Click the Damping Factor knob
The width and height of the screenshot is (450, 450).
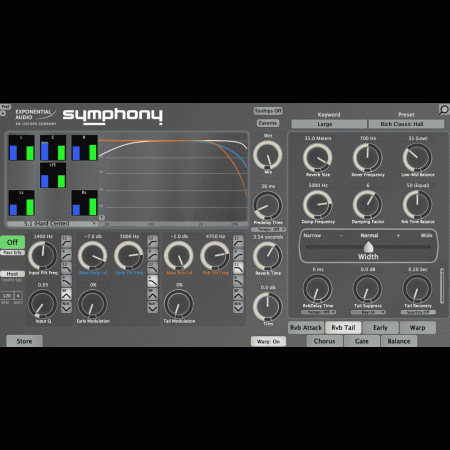pos(368,205)
